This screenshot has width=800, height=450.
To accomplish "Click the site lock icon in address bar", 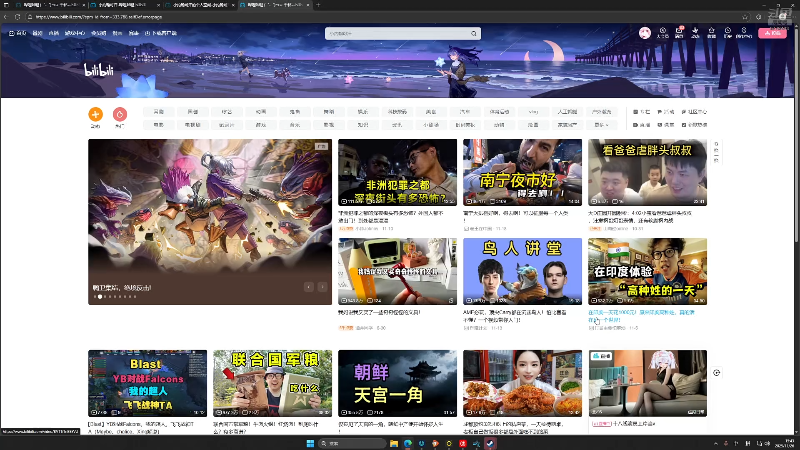I will point(30,17).
